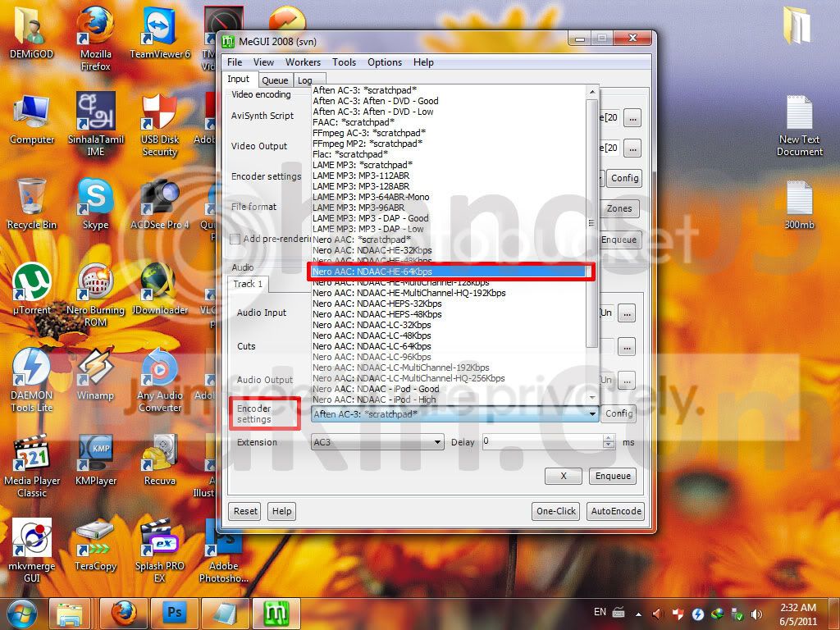Open USB Disk Security shortcut
Viewport: 840px width, 630px height.
[x=160, y=125]
